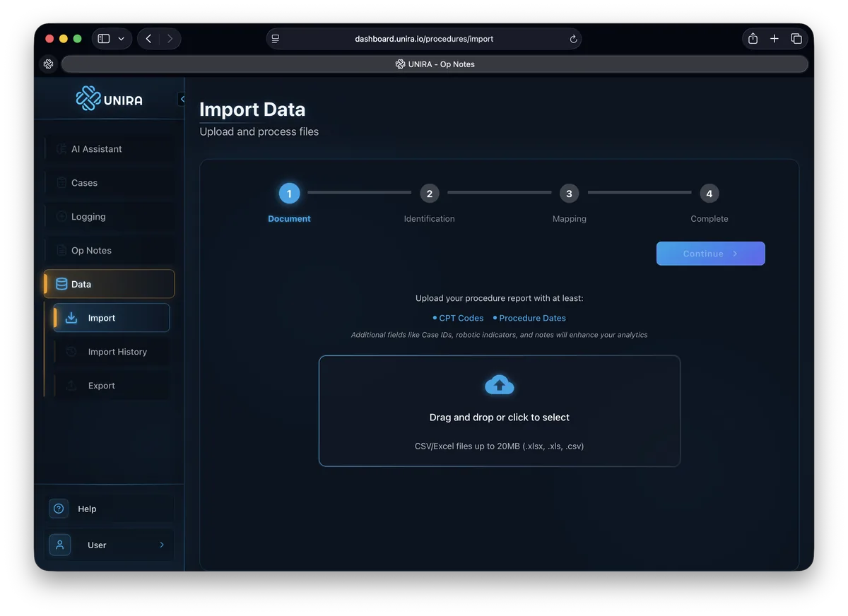Image resolution: width=848 pixels, height=616 pixels.
Task: Click the 'Complete' step label
Action: coord(709,219)
